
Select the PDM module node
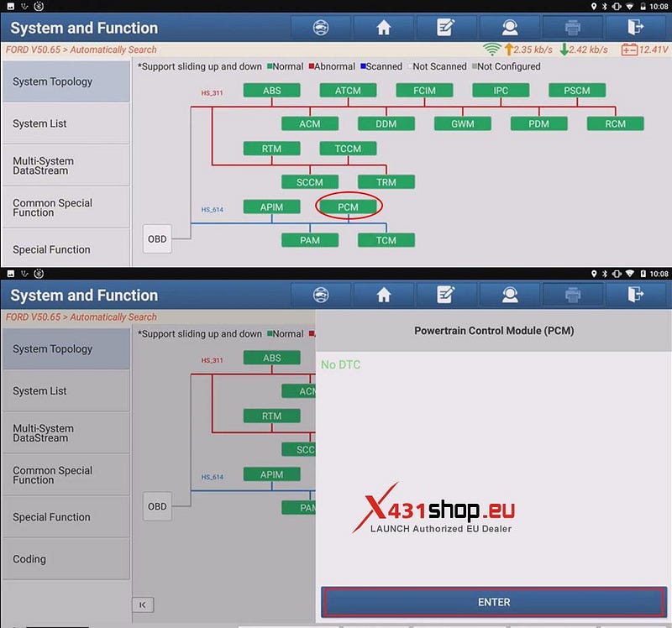point(538,123)
